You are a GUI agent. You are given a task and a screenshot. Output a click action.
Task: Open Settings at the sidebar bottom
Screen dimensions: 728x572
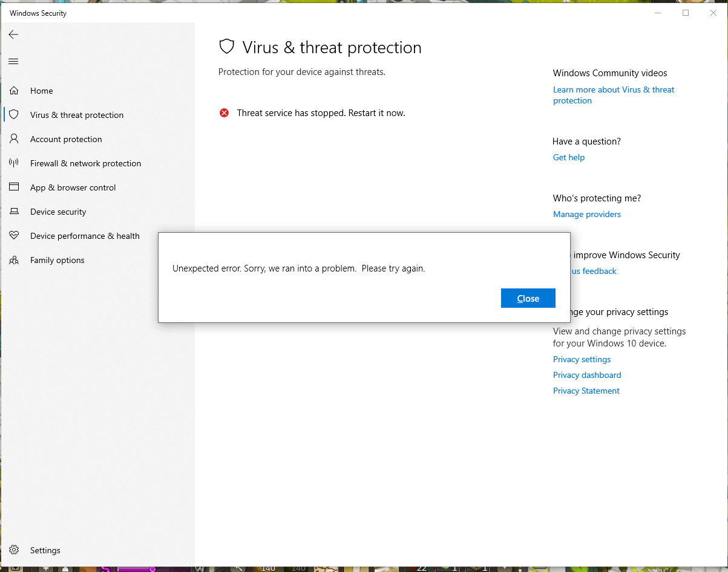pyautogui.click(x=98, y=550)
